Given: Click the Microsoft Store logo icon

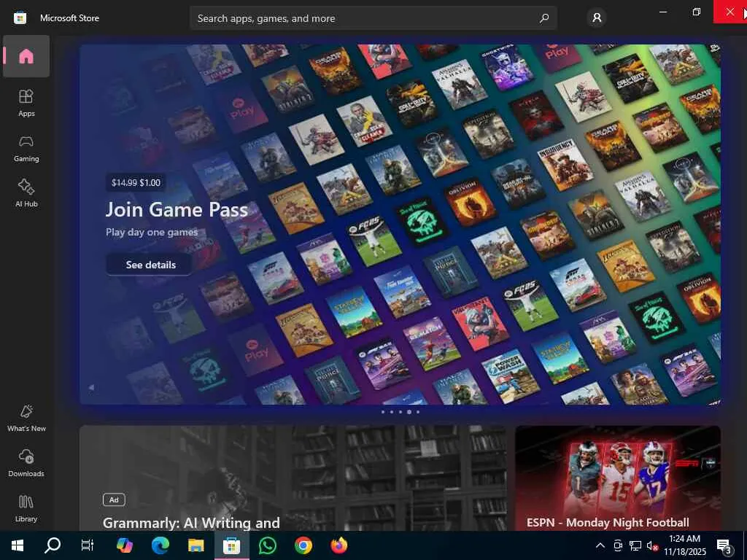Looking at the screenshot, I should (20, 18).
